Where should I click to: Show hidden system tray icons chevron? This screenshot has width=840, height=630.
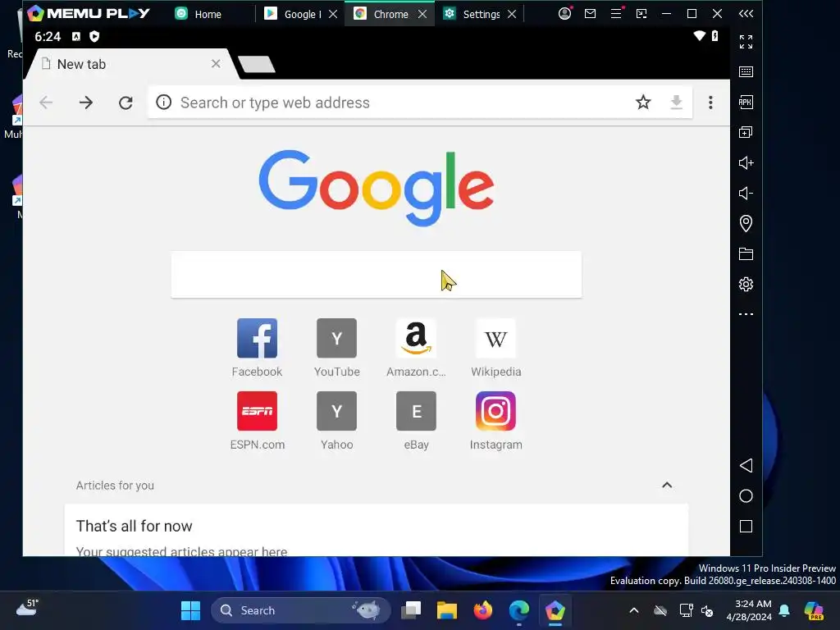[x=634, y=610]
